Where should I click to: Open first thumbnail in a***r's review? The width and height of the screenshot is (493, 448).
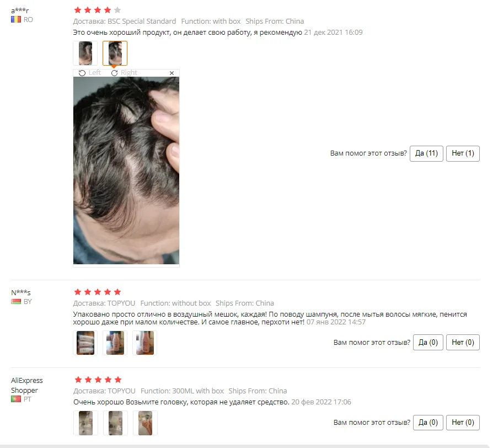point(85,53)
